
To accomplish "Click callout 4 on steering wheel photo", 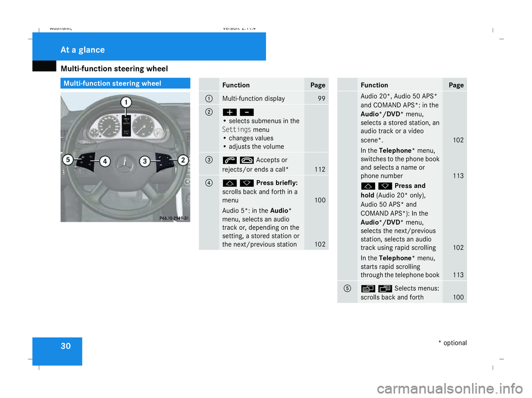I will (105, 161).
